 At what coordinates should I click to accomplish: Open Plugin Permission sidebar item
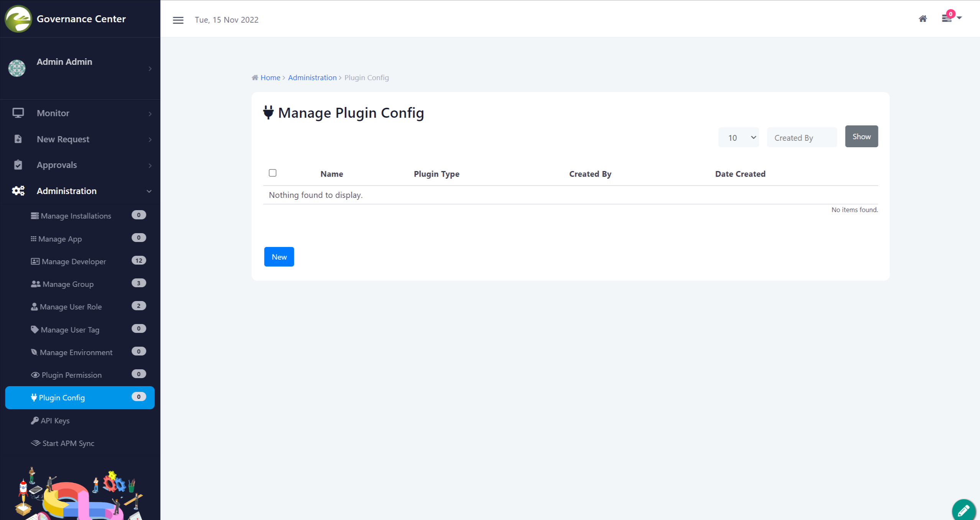click(71, 375)
